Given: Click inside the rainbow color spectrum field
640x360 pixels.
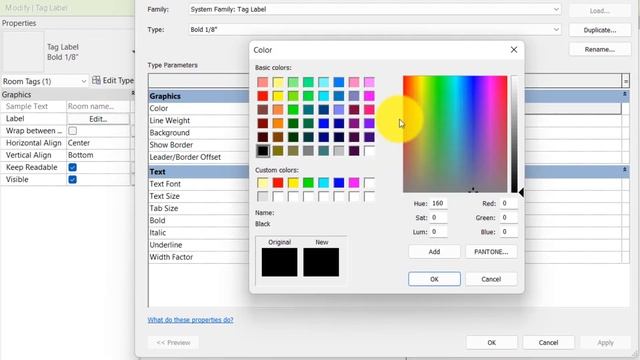Looking at the screenshot, I should (x=455, y=134).
